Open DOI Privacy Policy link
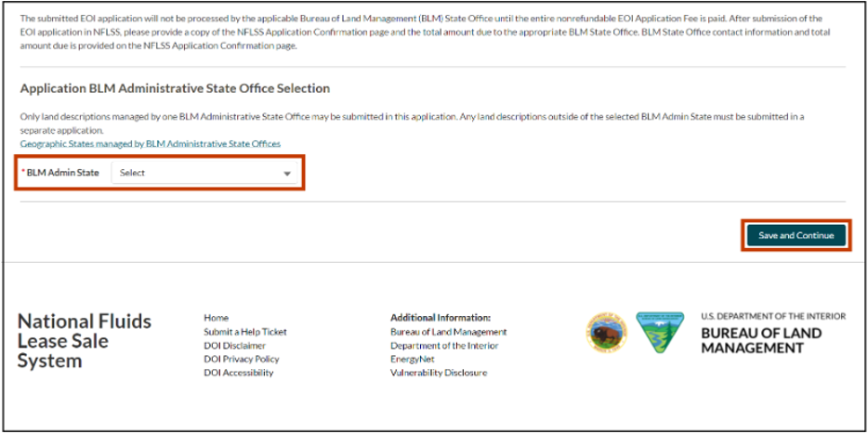Screen dimensions: 868x434 click(x=242, y=360)
